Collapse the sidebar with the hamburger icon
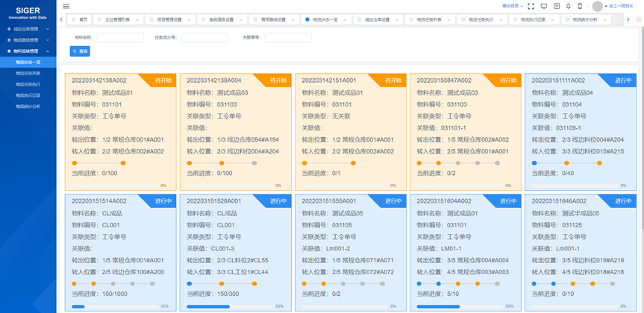The image size is (644, 313). pos(66,6)
